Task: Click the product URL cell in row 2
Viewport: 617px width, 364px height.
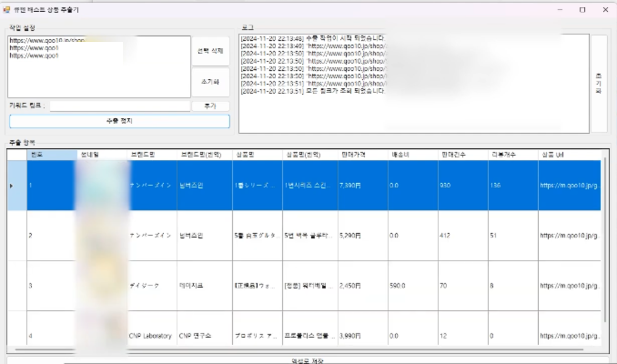Action: [569, 236]
